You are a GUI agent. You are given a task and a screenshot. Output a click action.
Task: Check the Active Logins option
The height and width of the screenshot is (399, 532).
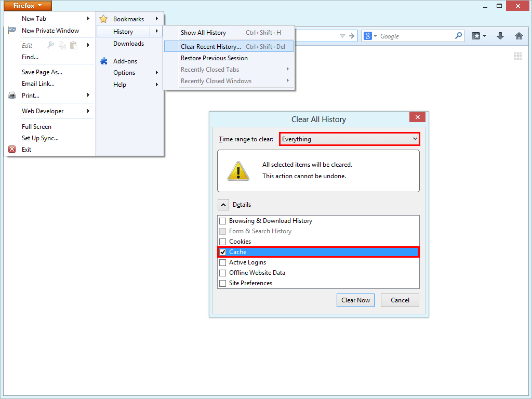223,262
